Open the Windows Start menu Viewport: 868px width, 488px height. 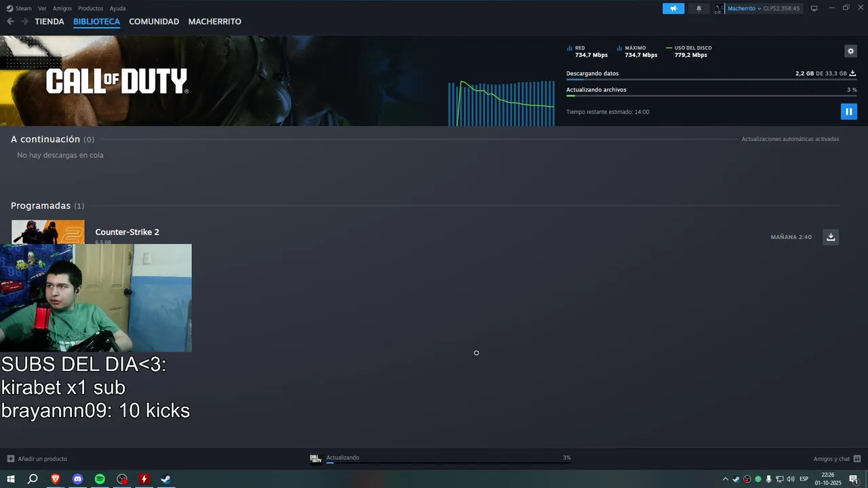[11, 479]
